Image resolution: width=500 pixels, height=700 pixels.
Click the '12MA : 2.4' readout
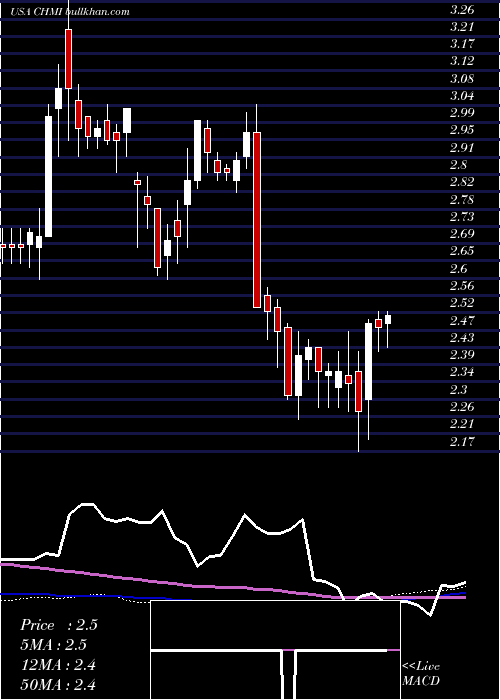[58, 665]
